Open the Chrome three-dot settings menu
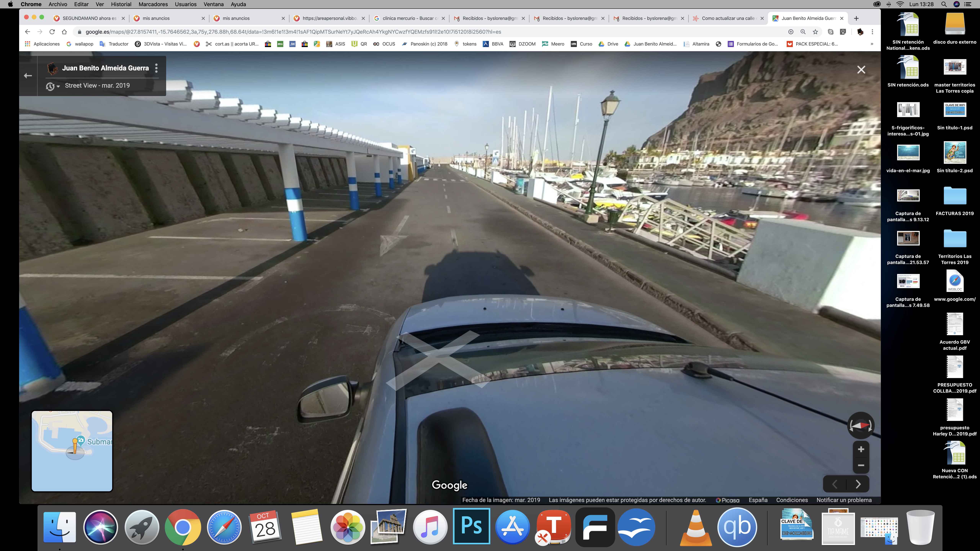 click(x=872, y=32)
